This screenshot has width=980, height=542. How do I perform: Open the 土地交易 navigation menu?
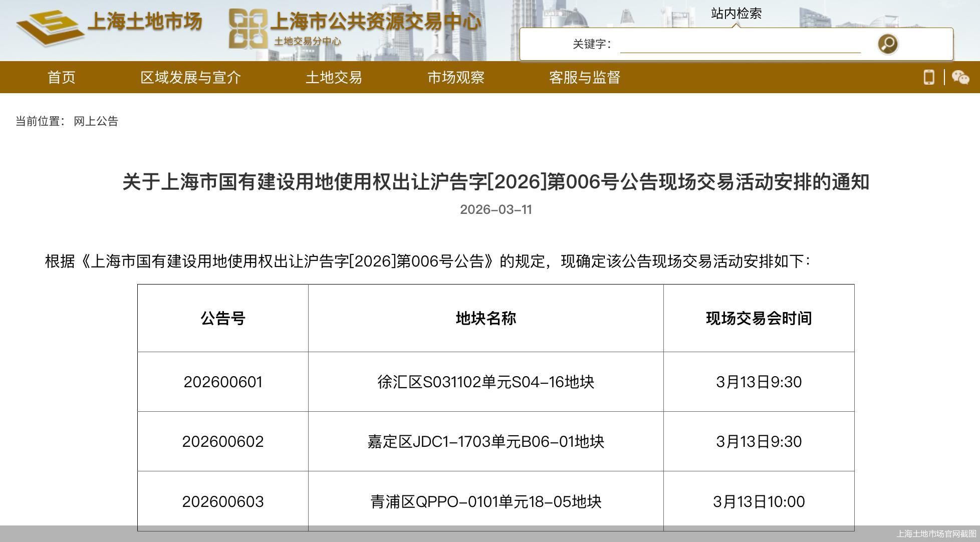334,78
